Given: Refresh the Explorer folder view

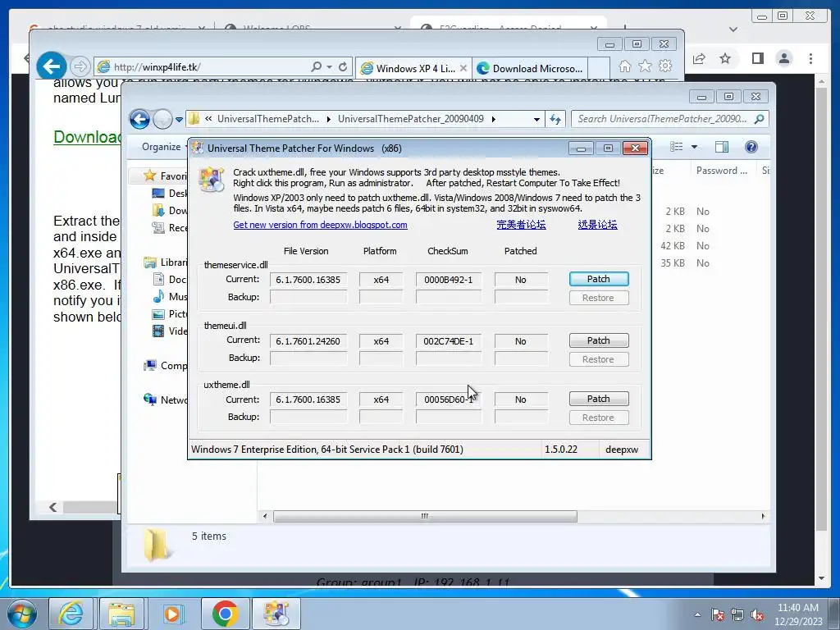Looking at the screenshot, I should pos(555,120).
